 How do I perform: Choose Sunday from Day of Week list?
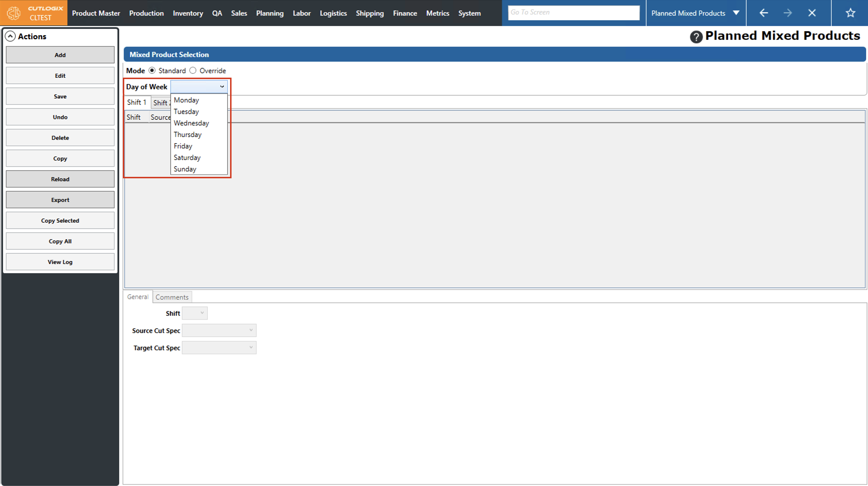(x=185, y=169)
